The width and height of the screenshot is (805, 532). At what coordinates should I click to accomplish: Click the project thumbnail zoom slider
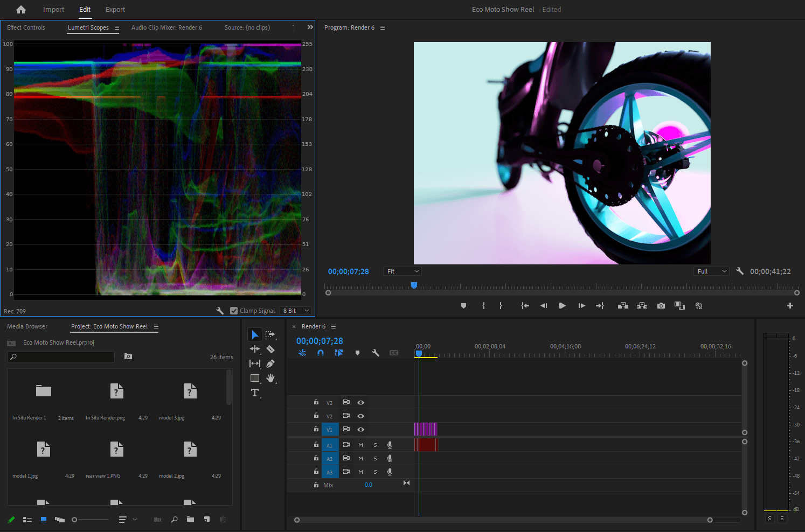click(90, 520)
